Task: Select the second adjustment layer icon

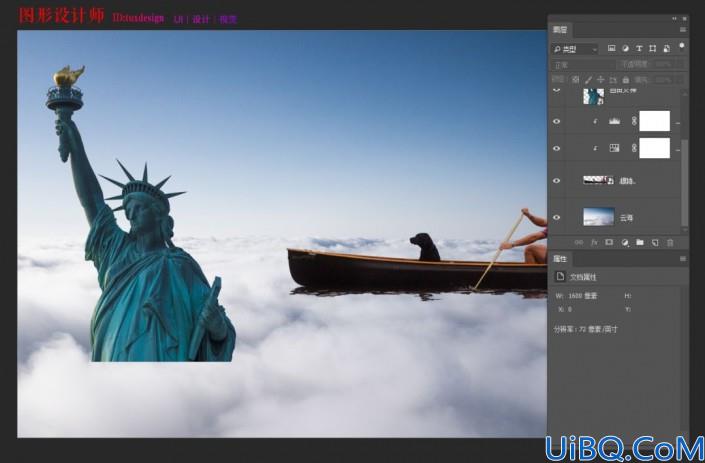Action: click(x=614, y=148)
